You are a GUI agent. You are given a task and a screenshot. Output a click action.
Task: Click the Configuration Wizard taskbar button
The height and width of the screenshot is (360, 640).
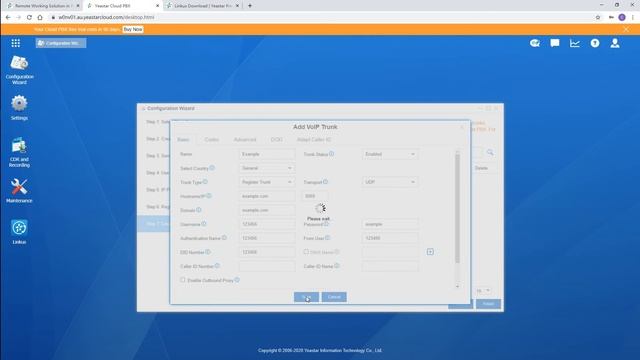click(x=61, y=43)
